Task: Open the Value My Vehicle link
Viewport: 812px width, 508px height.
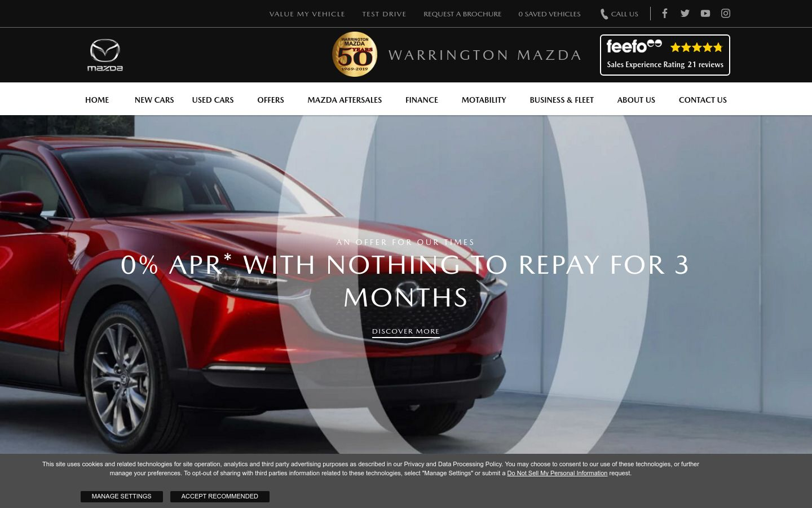Action: [x=307, y=14]
